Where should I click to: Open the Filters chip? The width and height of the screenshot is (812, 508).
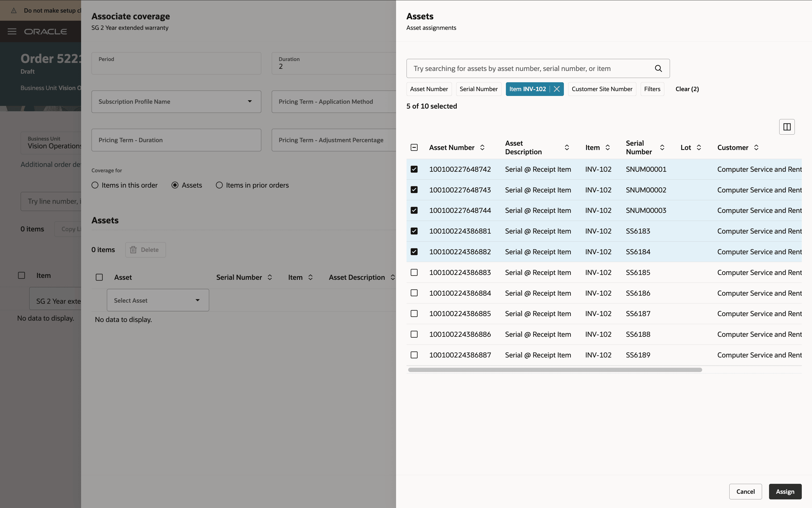click(652, 89)
